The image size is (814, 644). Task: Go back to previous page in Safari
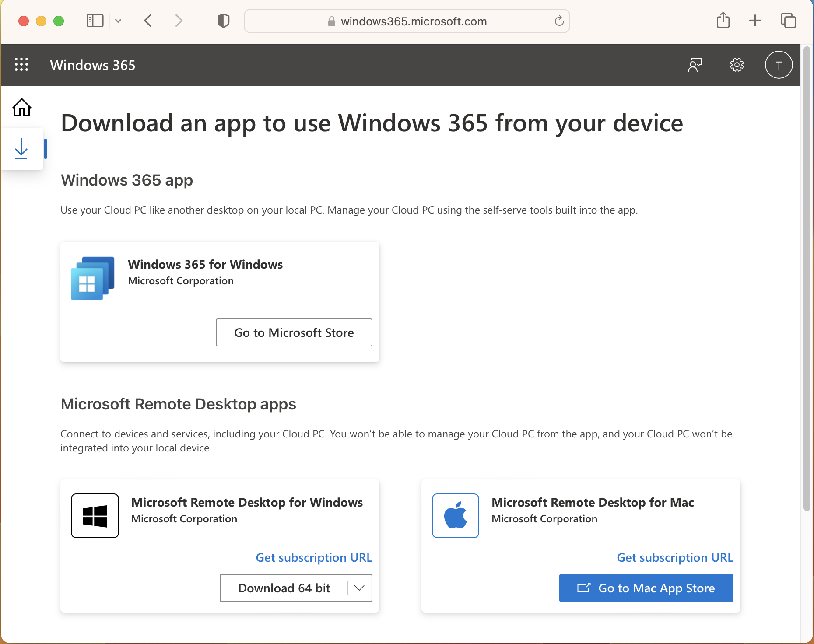point(148,21)
